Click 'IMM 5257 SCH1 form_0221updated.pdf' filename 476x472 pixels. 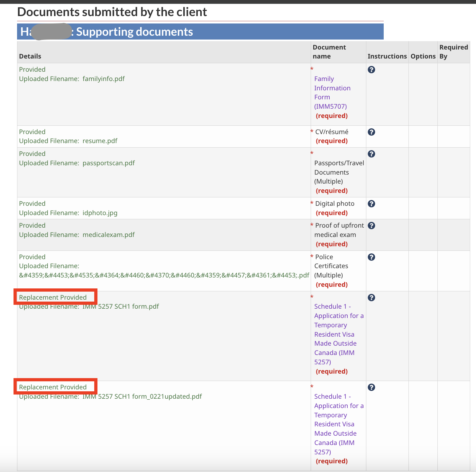point(142,396)
